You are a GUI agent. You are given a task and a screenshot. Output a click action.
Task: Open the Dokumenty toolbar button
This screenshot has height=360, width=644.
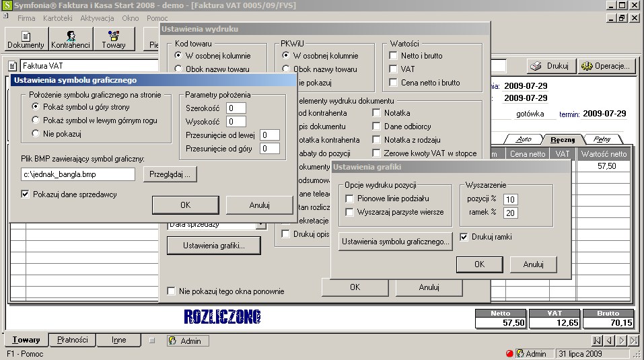(26, 40)
